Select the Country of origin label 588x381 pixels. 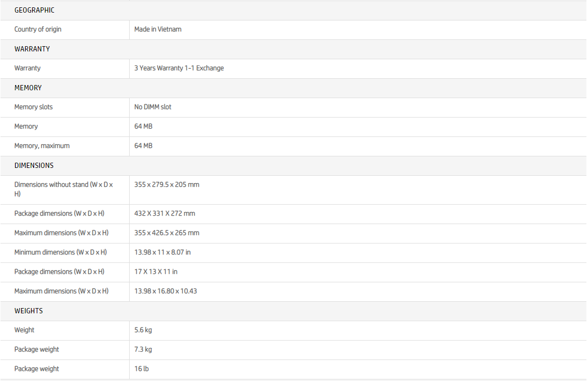click(x=38, y=29)
